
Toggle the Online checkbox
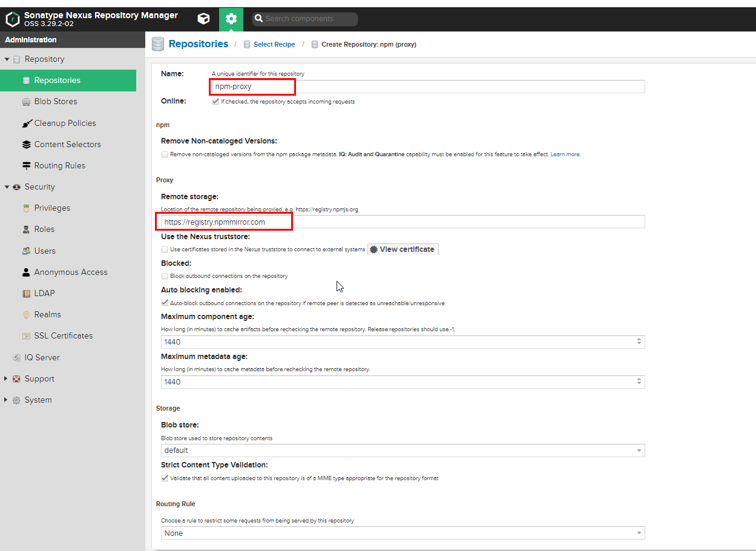pos(215,102)
